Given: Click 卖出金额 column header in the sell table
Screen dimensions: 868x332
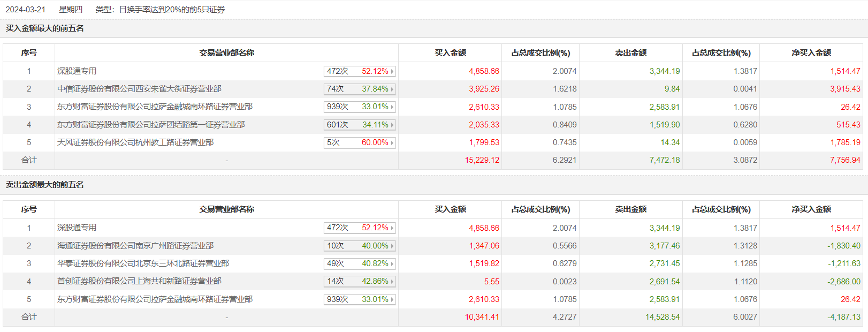Looking at the screenshot, I should pyautogui.click(x=630, y=209).
